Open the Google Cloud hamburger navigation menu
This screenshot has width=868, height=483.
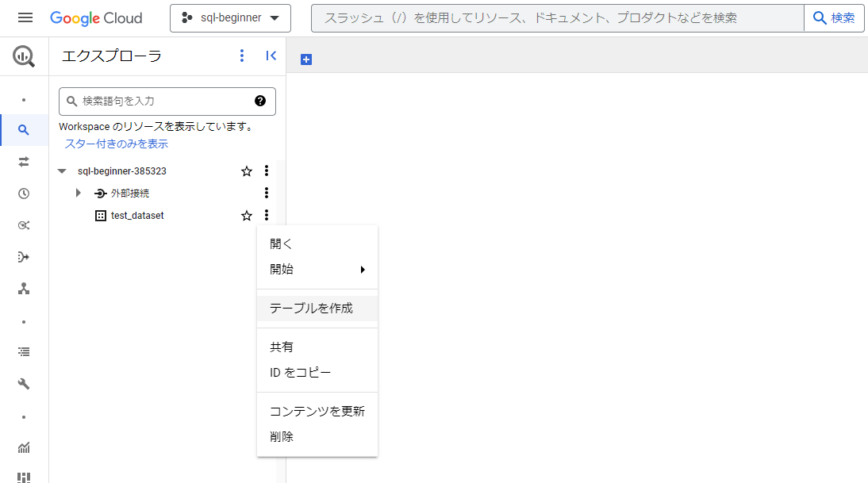pos(25,17)
